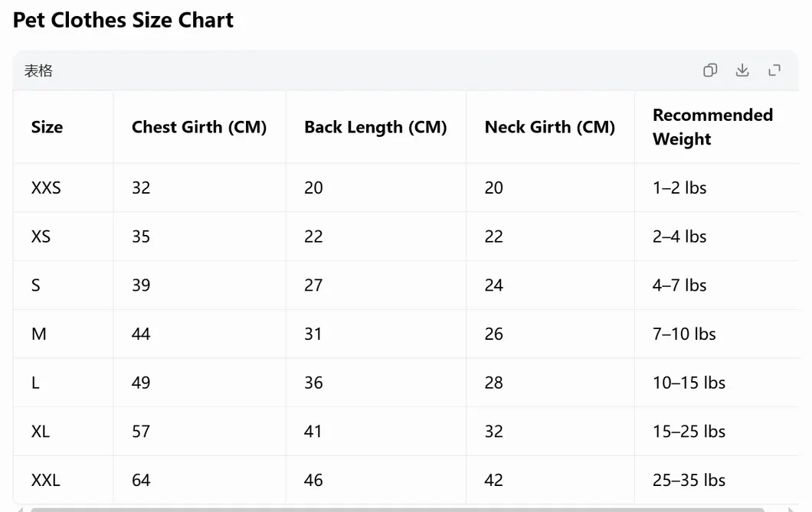Click left arrow of horizontal scrollbar
Image resolution: width=812 pixels, height=512 pixels.
tap(20, 510)
